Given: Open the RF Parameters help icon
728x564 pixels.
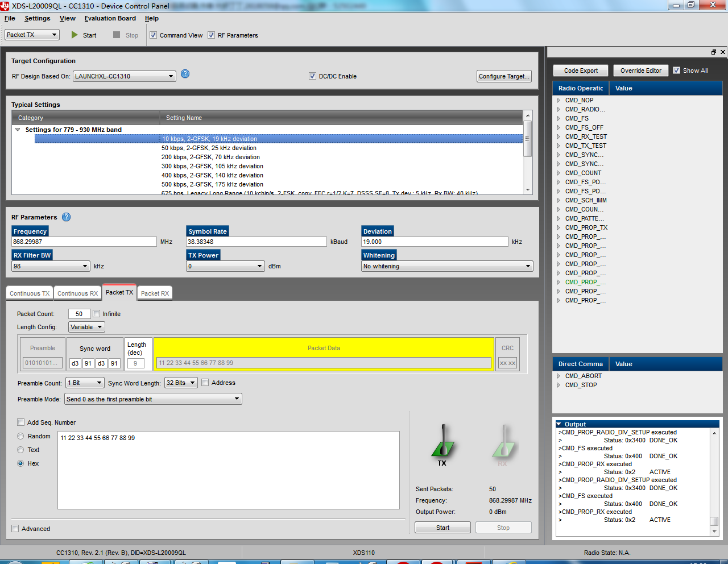Looking at the screenshot, I should pos(66,217).
